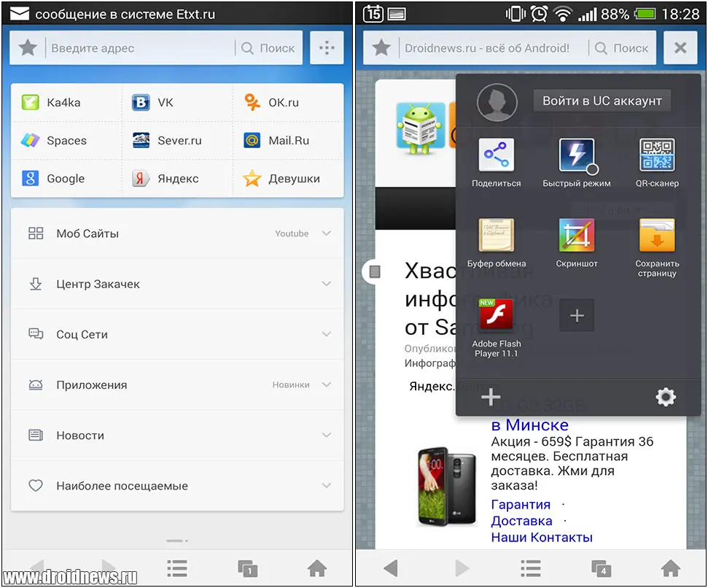
Task: Open settings gear in tools panel
Action: click(666, 397)
